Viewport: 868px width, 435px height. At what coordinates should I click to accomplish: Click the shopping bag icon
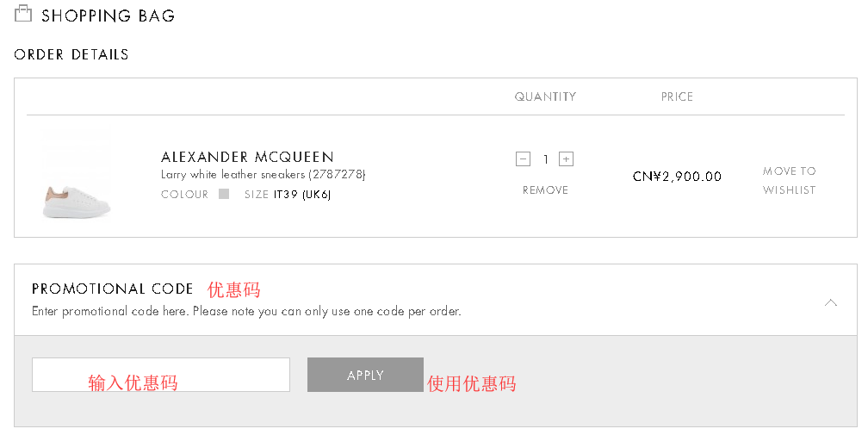point(23,14)
